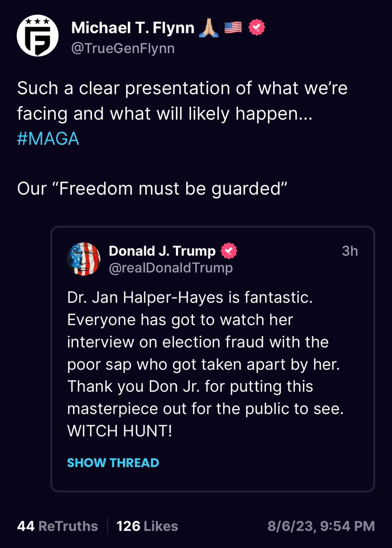The width and height of the screenshot is (392, 548).
Task: Click the @realDonaldTrump handle
Action: click(x=171, y=268)
